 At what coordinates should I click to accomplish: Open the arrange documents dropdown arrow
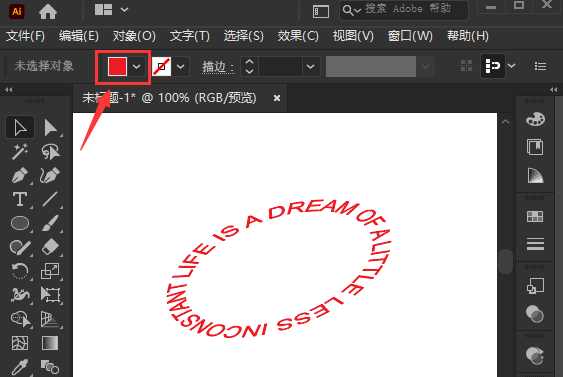click(x=124, y=10)
